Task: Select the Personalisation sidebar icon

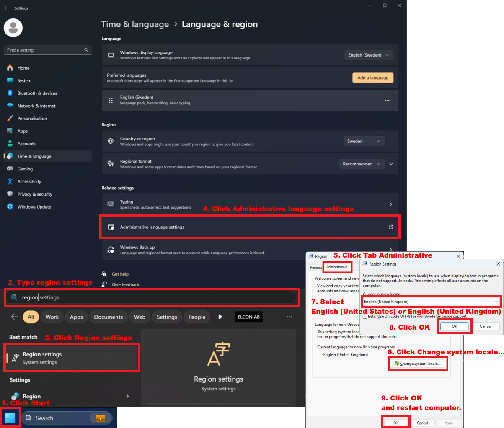Action: 10,118
